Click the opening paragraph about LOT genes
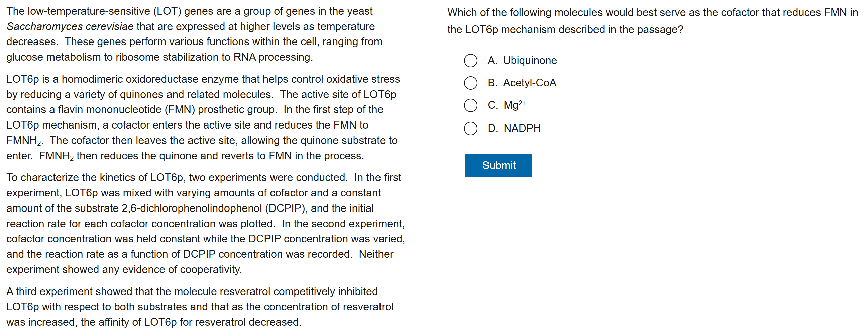 [194, 34]
